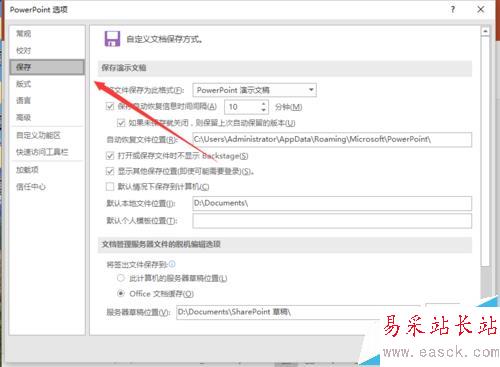Open 自定义功能区 settings

(38, 135)
